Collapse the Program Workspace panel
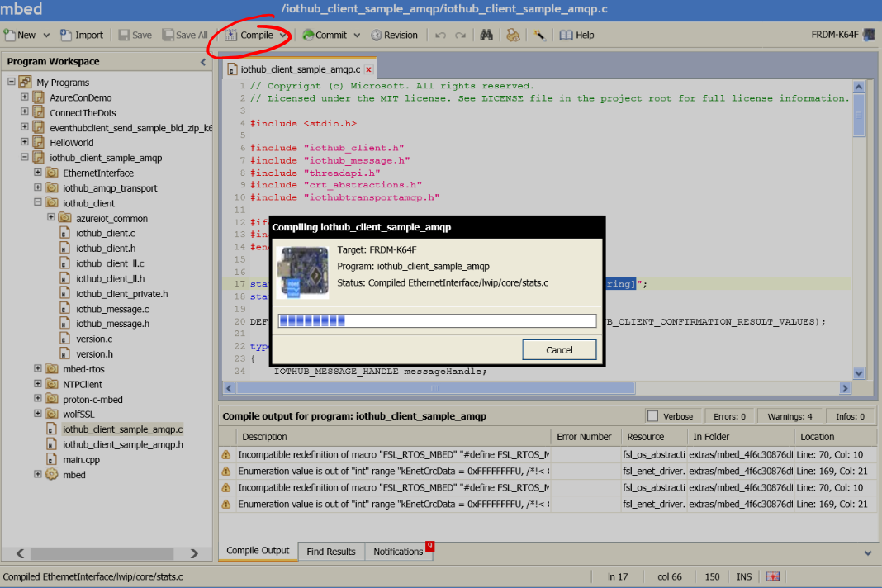882x588 pixels. click(x=203, y=62)
